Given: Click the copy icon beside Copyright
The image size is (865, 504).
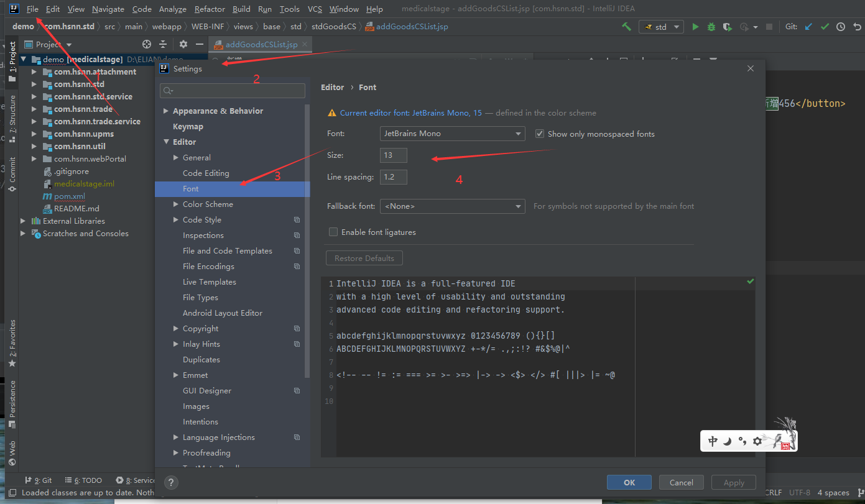Looking at the screenshot, I should point(297,329).
